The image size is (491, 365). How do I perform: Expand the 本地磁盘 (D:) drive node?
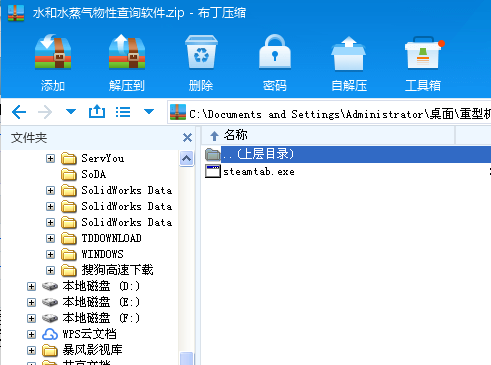point(31,286)
